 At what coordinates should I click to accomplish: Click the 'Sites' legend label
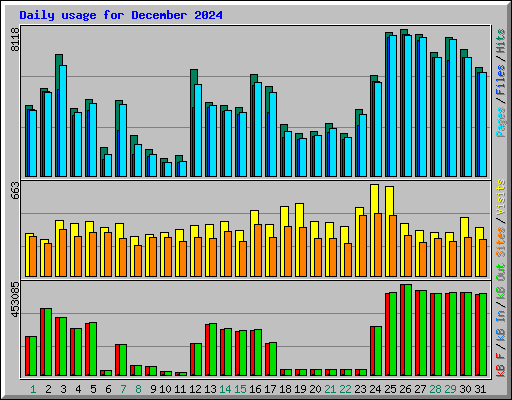click(501, 242)
